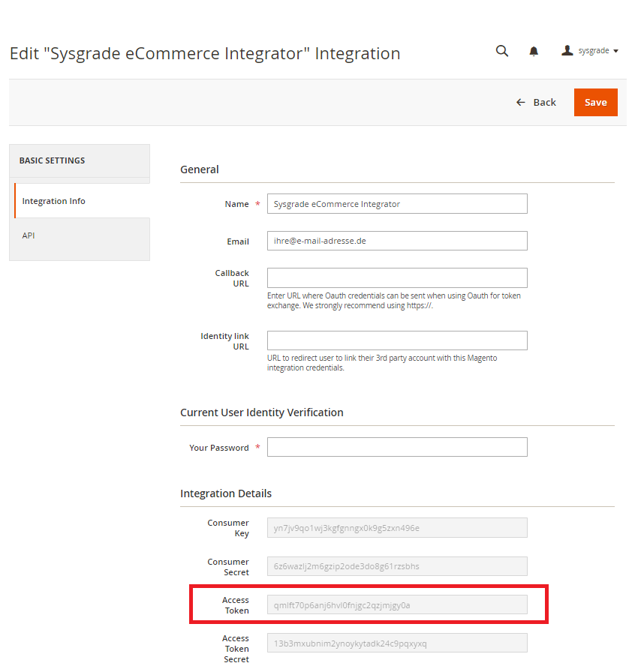Click the Access Token Secret field
638x672 pixels.
coord(397,643)
